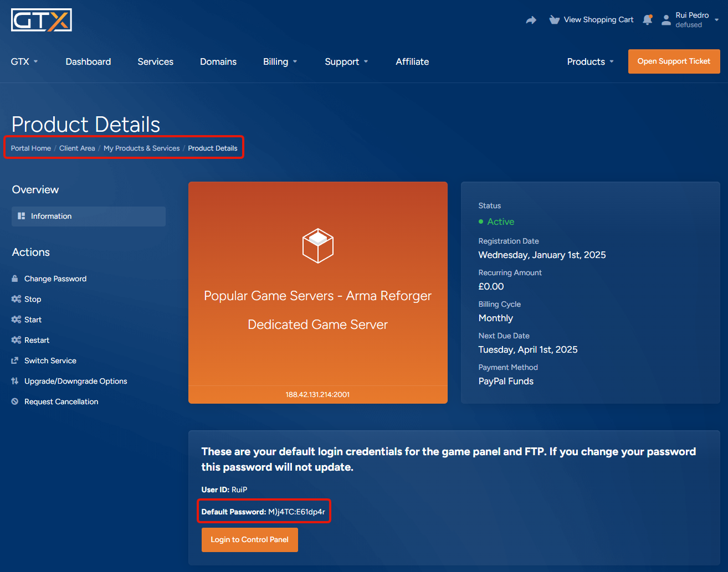Click the arrows icon beside Upgrade/Downgrade Options
Screen dimensions: 728x572
[x=15, y=381]
